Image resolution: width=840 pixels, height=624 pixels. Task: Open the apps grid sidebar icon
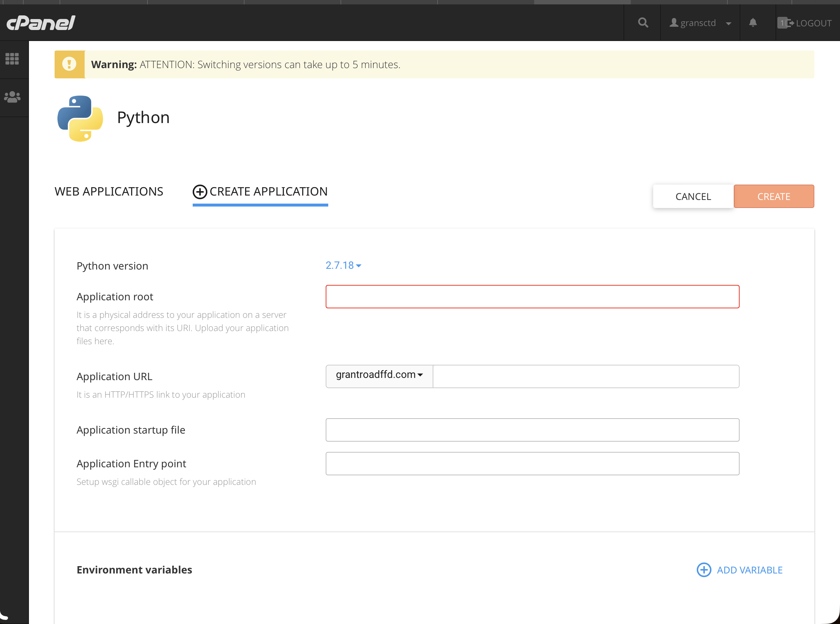[x=12, y=59]
